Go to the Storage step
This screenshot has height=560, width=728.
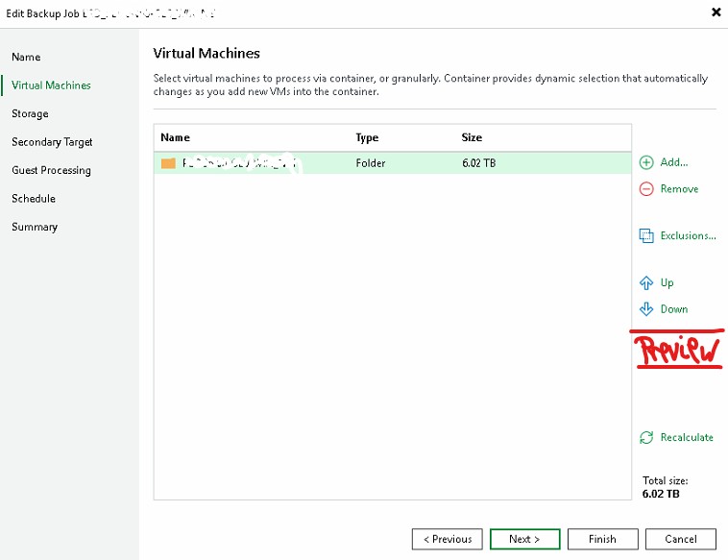30,113
